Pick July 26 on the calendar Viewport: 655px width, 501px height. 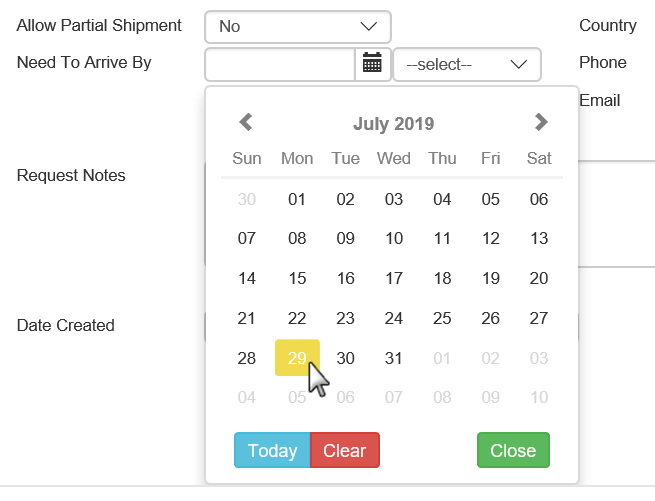(490, 319)
